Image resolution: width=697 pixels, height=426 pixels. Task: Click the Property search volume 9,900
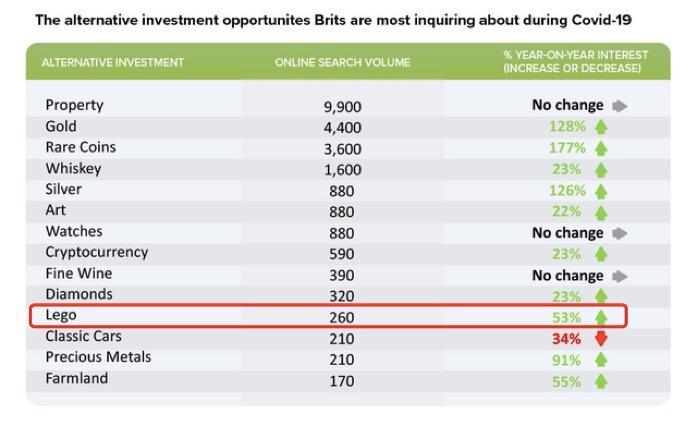tap(342, 106)
